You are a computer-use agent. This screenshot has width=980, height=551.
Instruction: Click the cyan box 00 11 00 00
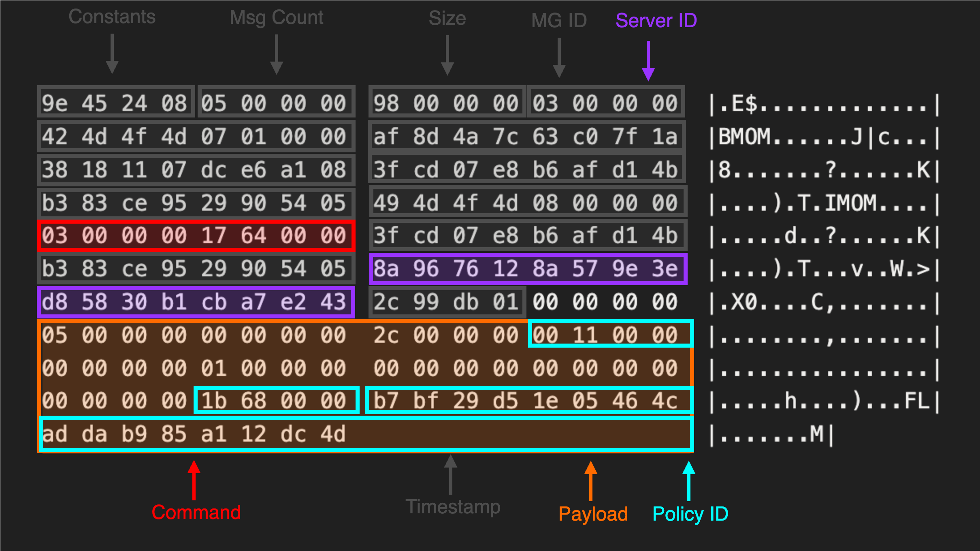click(x=610, y=334)
